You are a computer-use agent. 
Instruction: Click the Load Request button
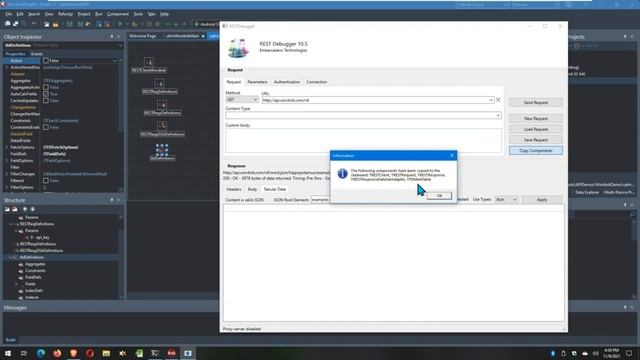coord(536,129)
